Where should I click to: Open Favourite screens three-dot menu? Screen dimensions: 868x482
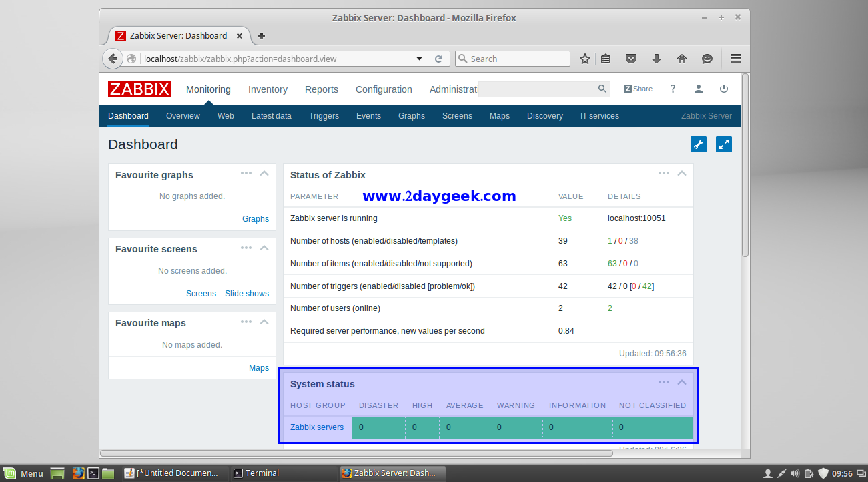tap(246, 247)
